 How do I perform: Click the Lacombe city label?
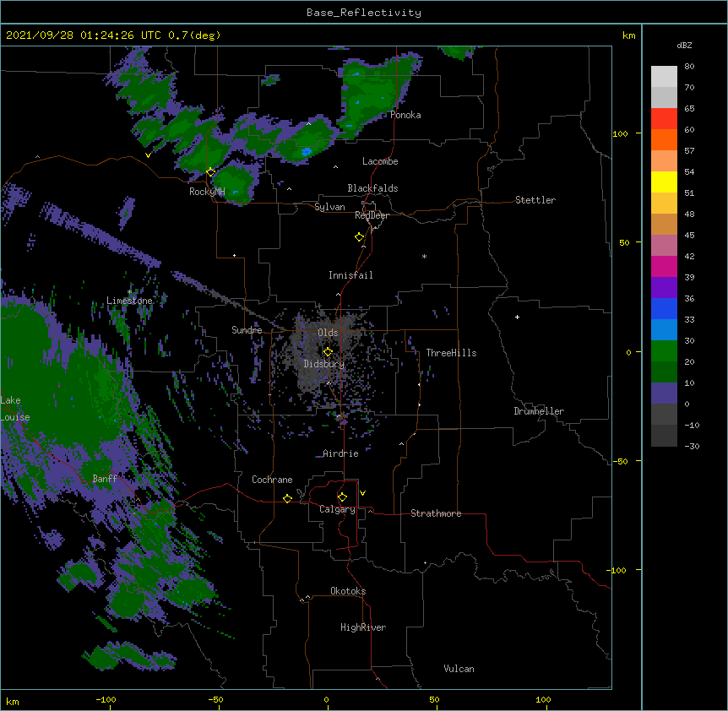[x=380, y=161]
